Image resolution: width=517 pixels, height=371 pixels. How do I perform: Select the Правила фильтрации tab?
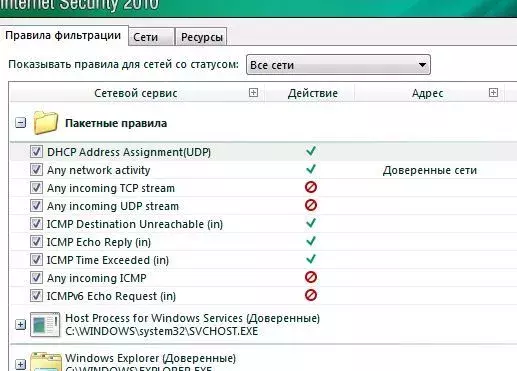(63, 35)
